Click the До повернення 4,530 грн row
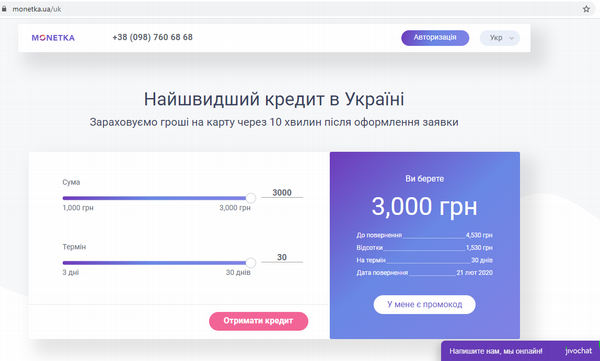Viewport: 600px width, 361px height. pos(424,235)
